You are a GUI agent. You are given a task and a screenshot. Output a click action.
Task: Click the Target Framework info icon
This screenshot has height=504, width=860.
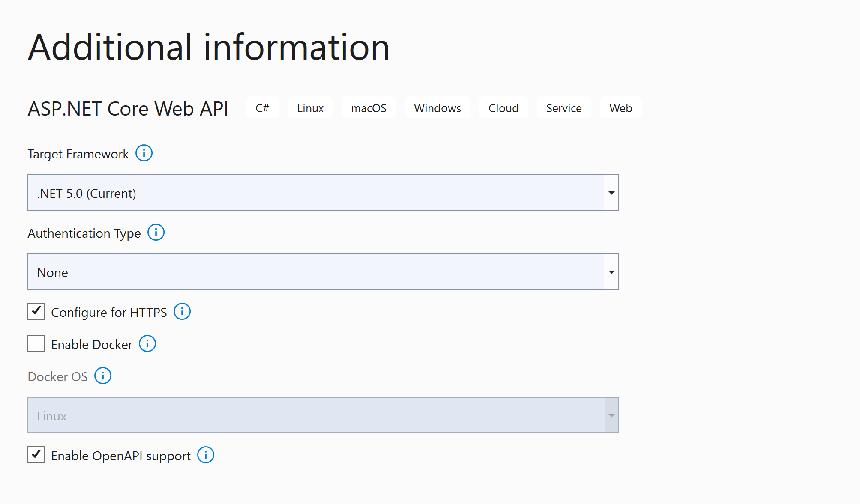(x=144, y=153)
